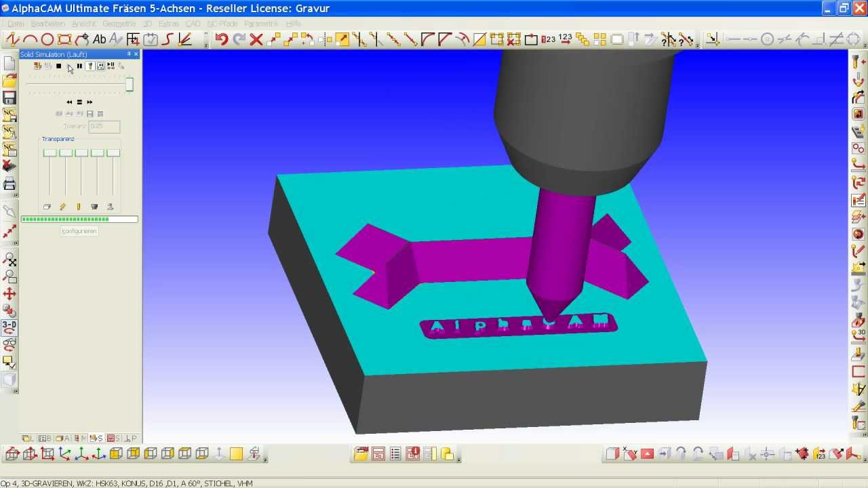Open a file using folder icon
Image resolution: width=868 pixels, height=488 pixels.
[9, 81]
